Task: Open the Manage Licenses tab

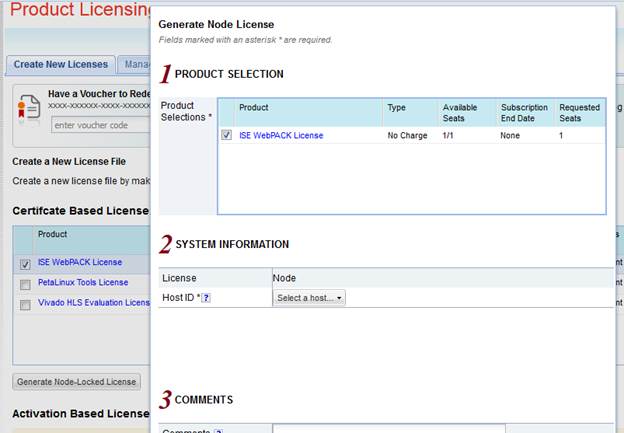Action: [135, 64]
